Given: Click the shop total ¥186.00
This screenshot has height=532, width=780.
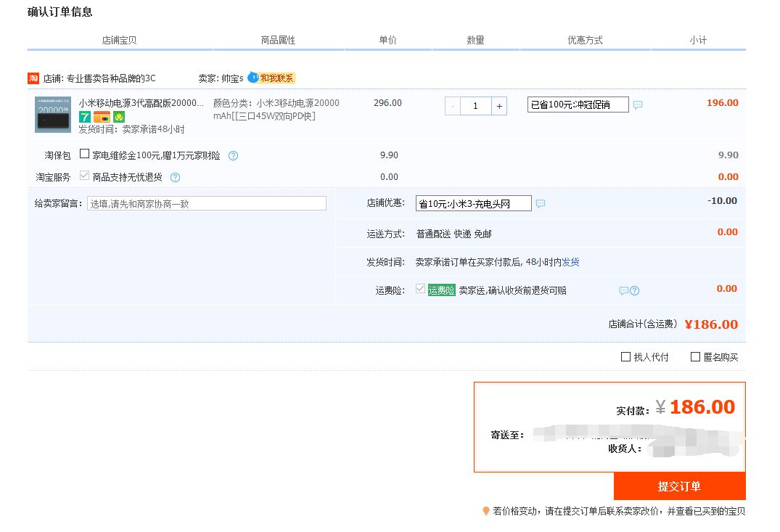Looking at the screenshot, I should coord(711,324).
